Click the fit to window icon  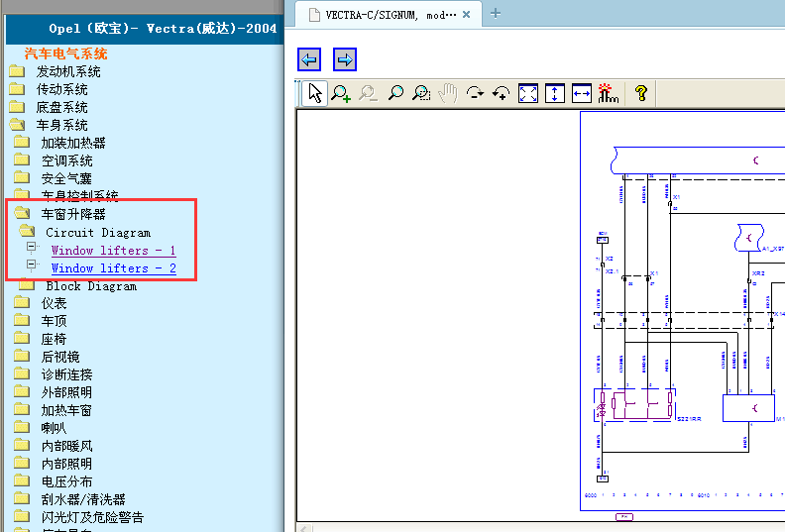[528, 93]
